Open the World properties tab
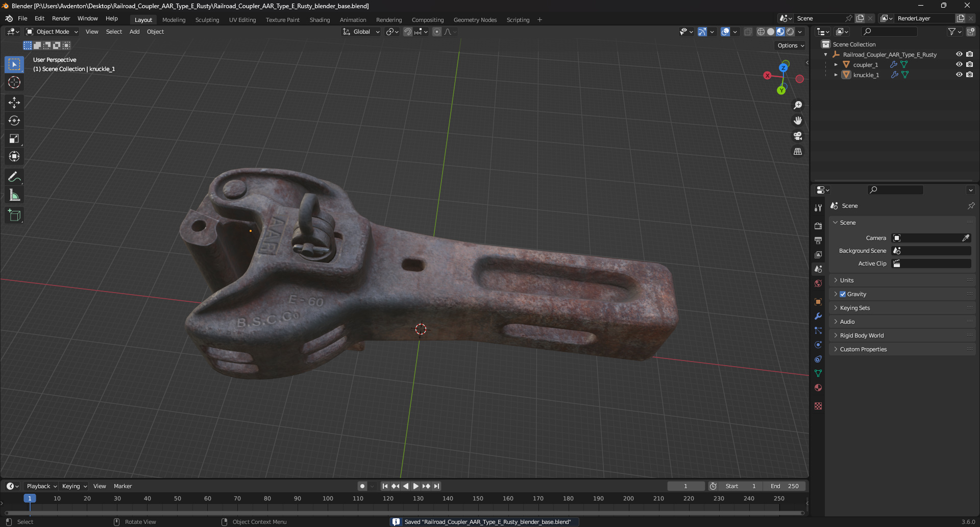This screenshot has width=980, height=527. (818, 283)
